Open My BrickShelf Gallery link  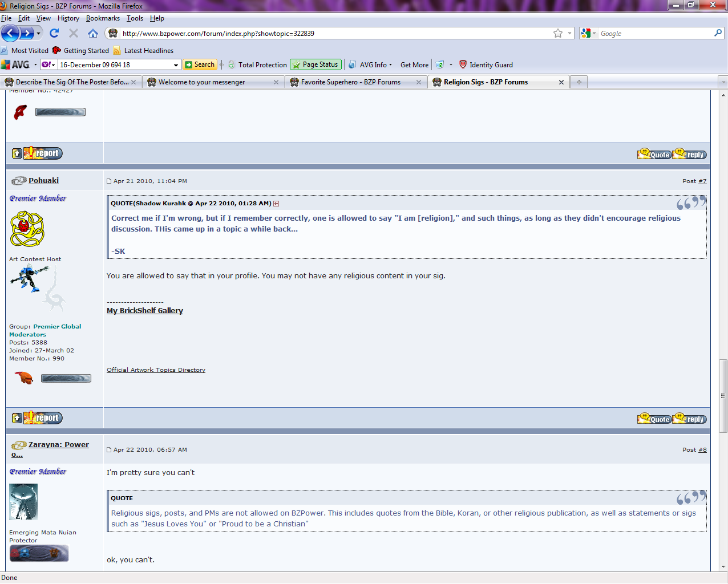[x=145, y=311]
